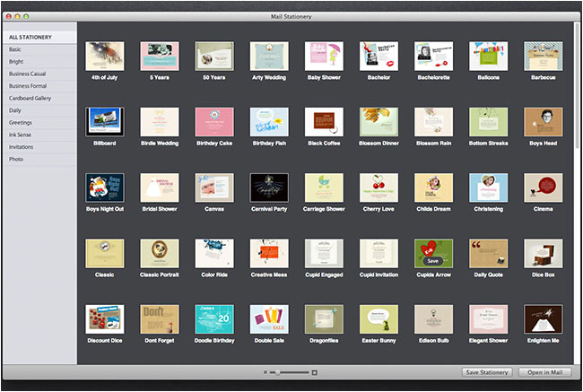Select the Photo category in sidebar
Screen dimensions: 583x392
coord(16,159)
